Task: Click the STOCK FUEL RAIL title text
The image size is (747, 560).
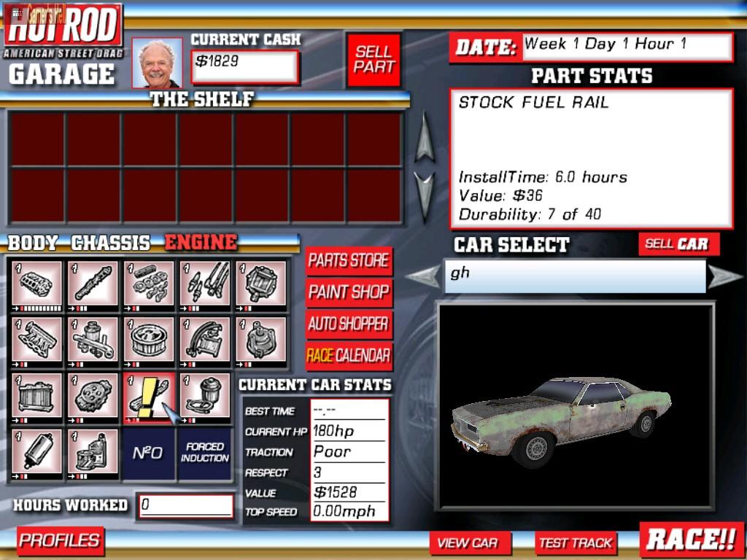Action: 533,102
